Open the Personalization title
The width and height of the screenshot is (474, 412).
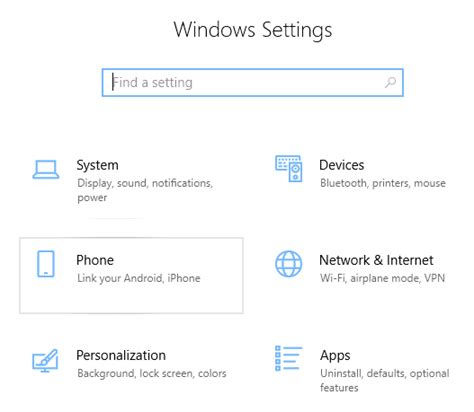[x=121, y=355]
